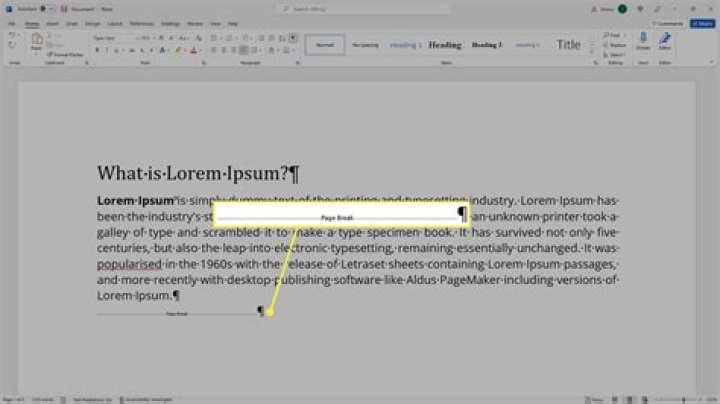Image resolution: width=720 pixels, height=404 pixels.
Task: Switch to the Design ribbon tab
Action: (92, 23)
